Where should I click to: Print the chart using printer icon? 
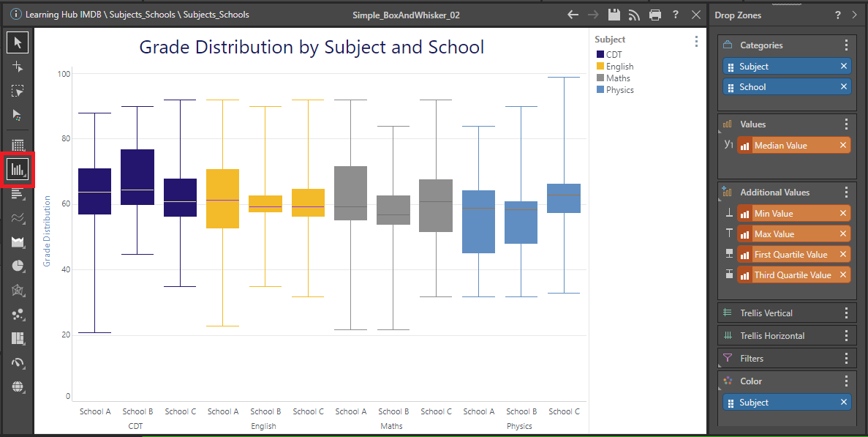(x=654, y=15)
